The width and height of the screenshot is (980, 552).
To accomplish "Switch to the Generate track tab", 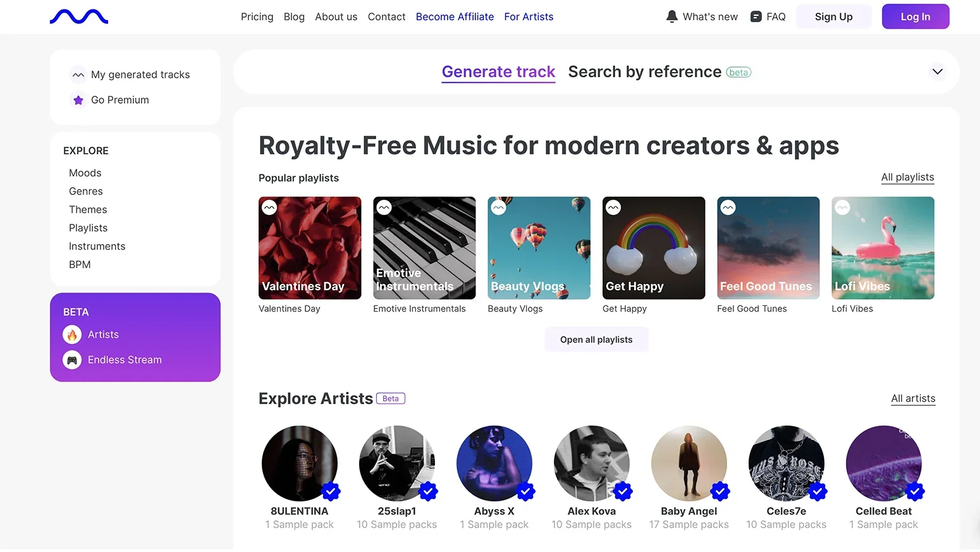I will pos(498,72).
